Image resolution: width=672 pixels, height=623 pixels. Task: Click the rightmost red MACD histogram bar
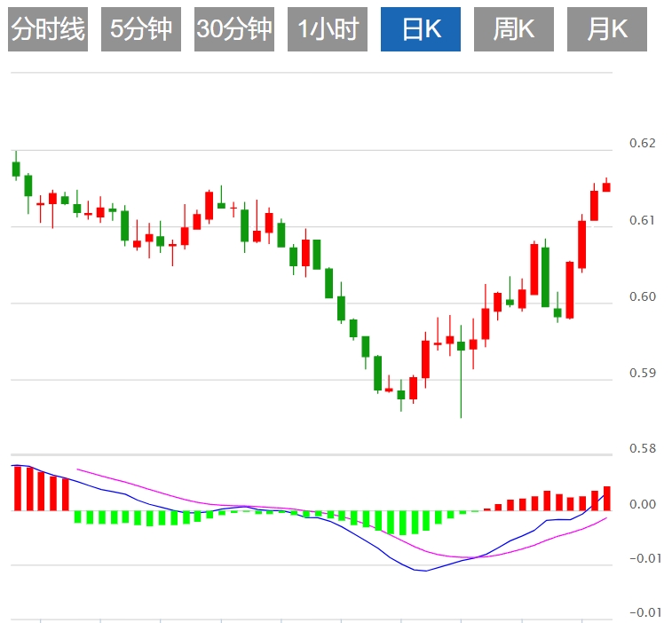(x=607, y=498)
